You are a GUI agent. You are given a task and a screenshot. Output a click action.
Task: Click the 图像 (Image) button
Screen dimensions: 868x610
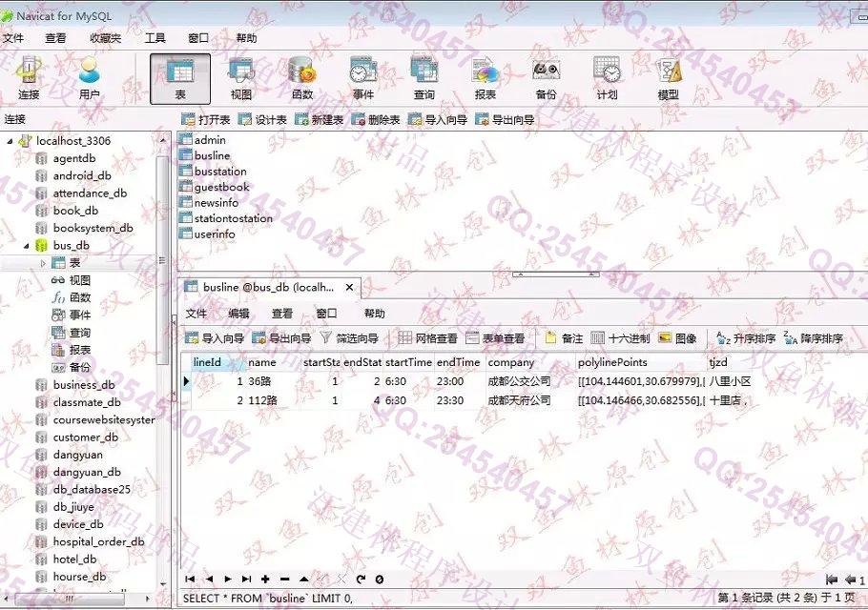point(677,338)
